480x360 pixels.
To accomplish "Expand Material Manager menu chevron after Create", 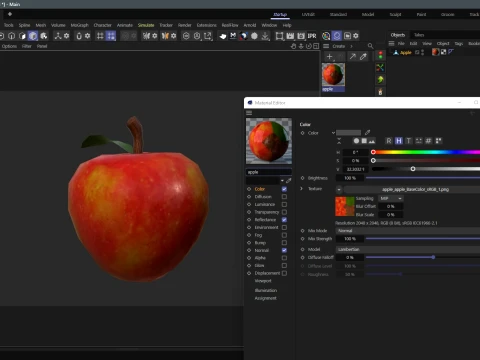I will pos(351,46).
